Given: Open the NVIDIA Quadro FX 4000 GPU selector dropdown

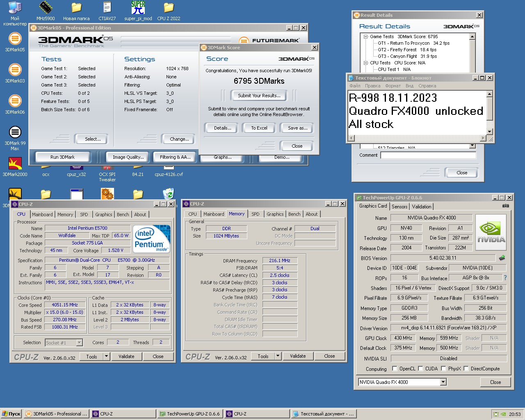Looking at the screenshot, I should pyautogui.click(x=443, y=382).
